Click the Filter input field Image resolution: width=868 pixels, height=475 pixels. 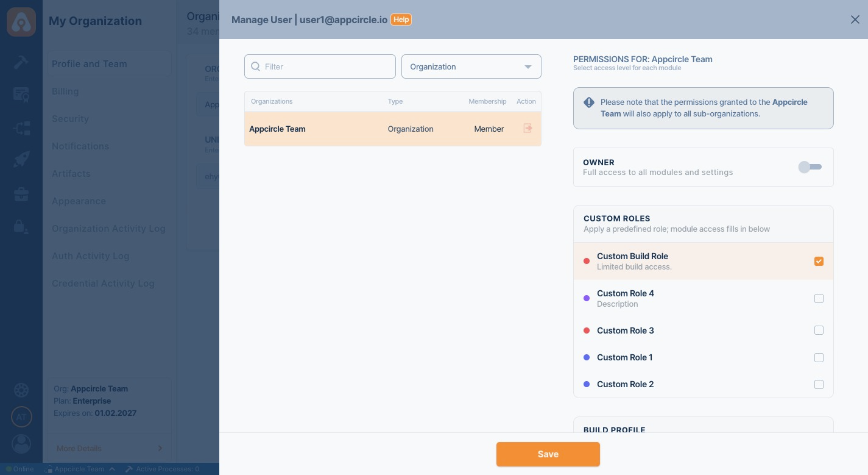click(320, 66)
